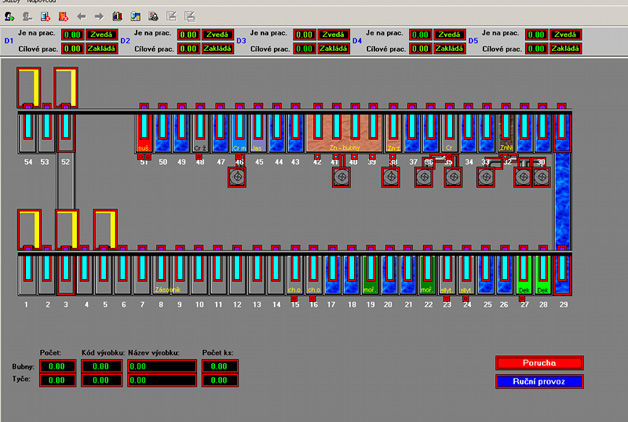Viewport: 628px width, 422px height.
Task: Select the 'Cr m' tank 46
Action: tap(240, 133)
